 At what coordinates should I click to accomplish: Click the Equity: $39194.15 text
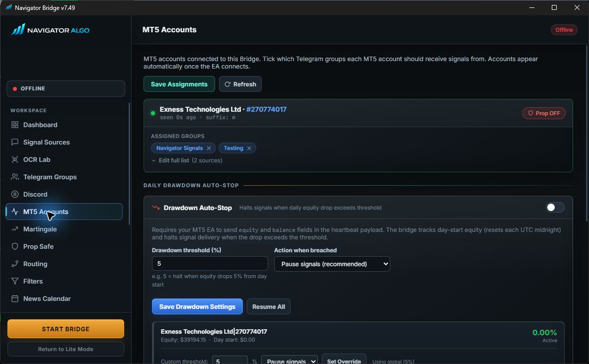pyautogui.click(x=183, y=340)
